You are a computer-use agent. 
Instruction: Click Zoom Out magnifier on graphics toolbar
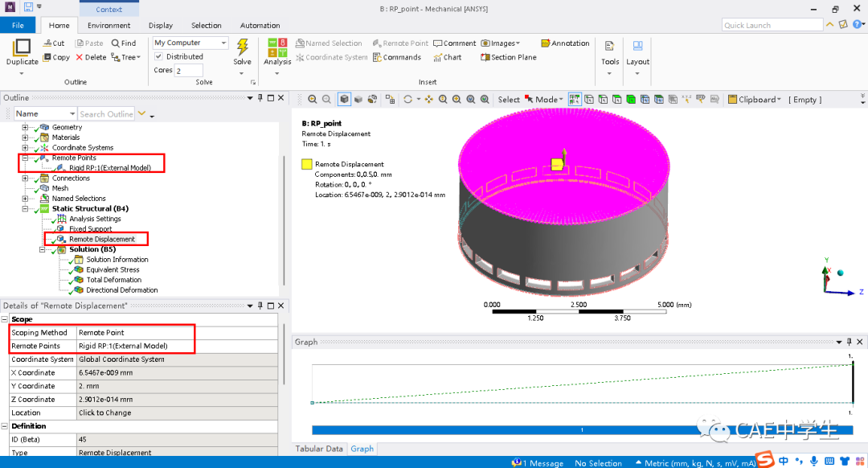(x=326, y=99)
